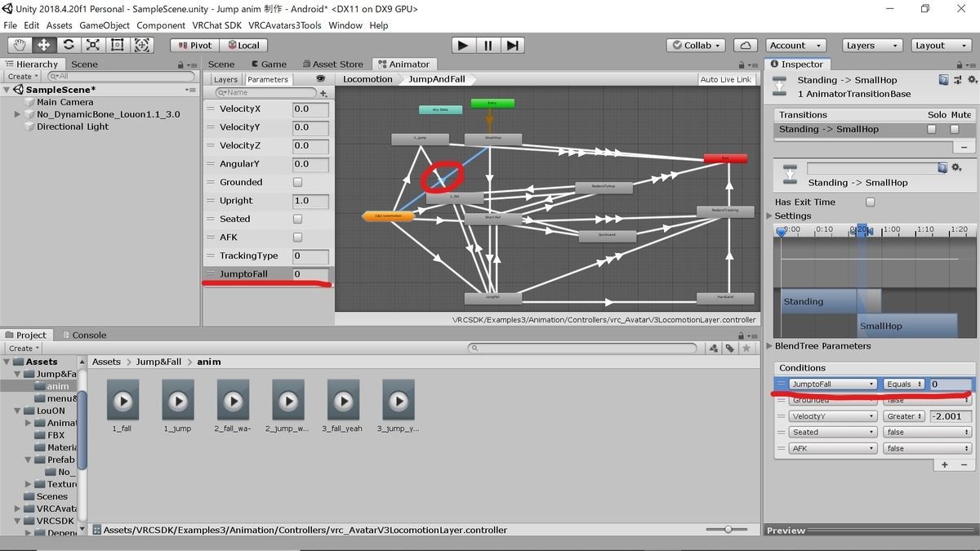
Task: Enable Has Exit Time
Action: [x=870, y=202]
